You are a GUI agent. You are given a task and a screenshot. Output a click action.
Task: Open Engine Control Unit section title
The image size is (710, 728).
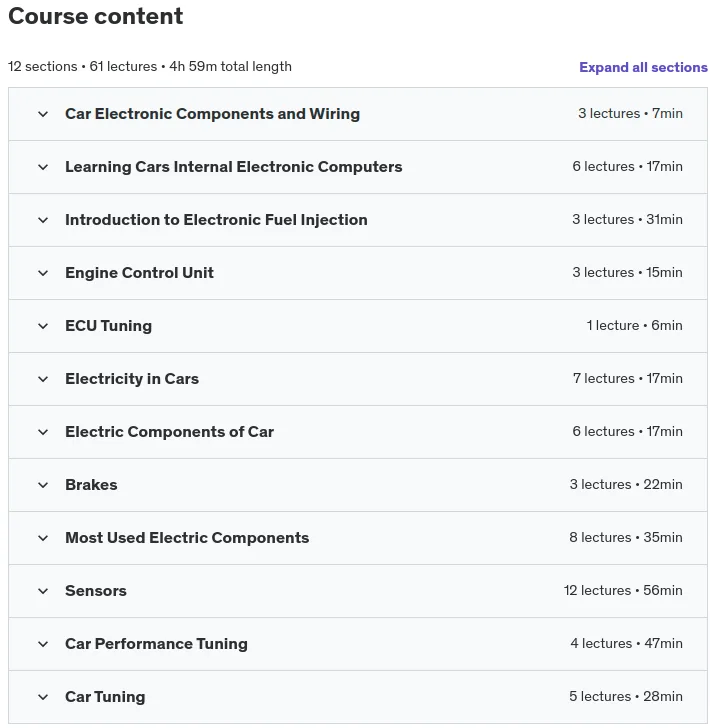(x=139, y=273)
